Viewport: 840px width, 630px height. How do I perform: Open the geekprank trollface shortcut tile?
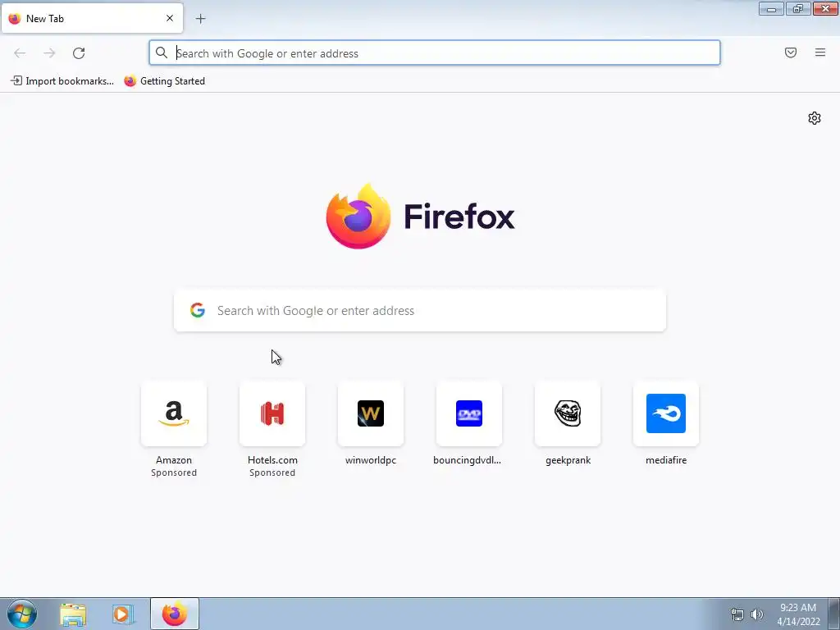point(568,413)
